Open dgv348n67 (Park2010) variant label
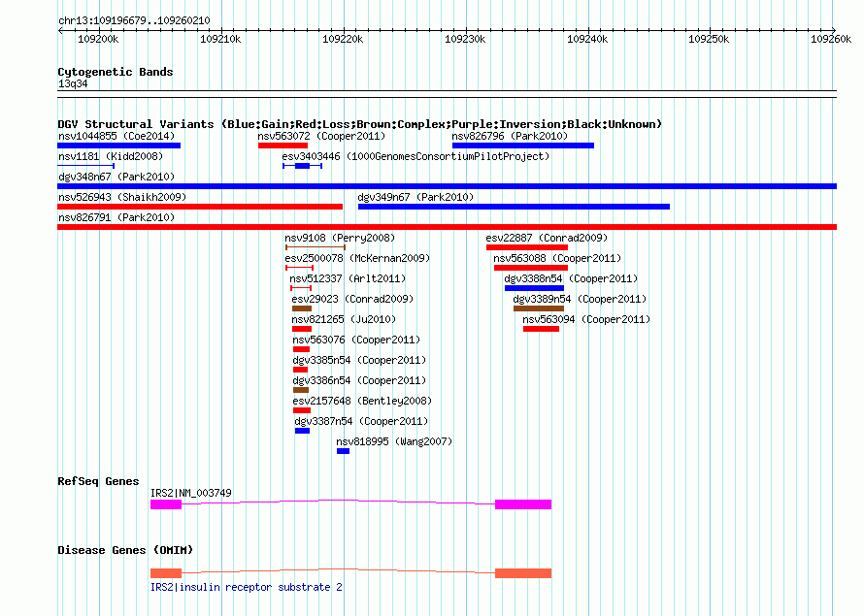864x616 pixels. click(116, 177)
